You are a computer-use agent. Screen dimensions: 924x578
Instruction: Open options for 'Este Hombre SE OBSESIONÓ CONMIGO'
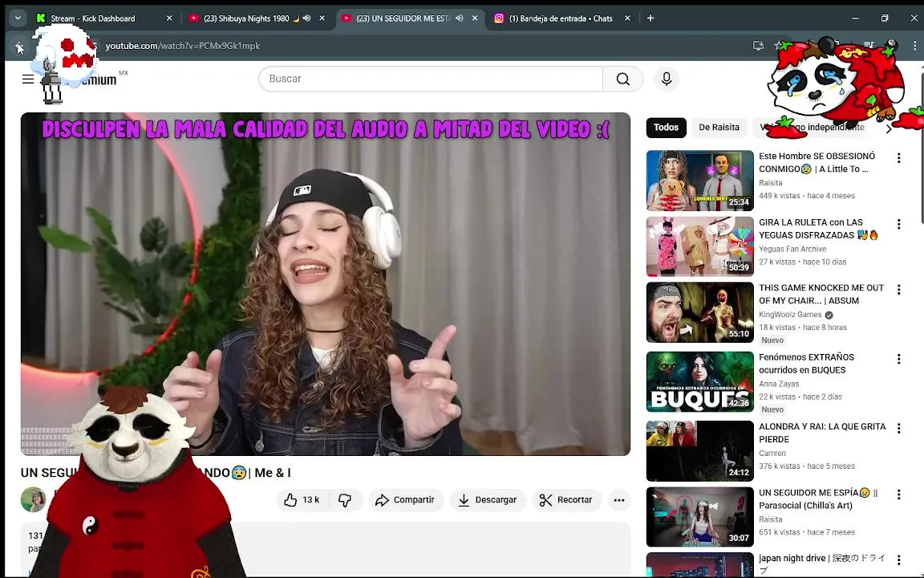pos(898,158)
